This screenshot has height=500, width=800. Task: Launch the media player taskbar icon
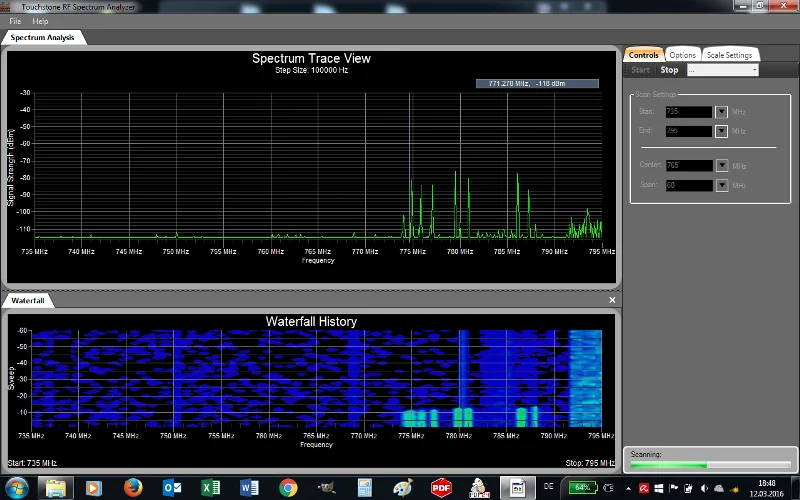(x=93, y=488)
